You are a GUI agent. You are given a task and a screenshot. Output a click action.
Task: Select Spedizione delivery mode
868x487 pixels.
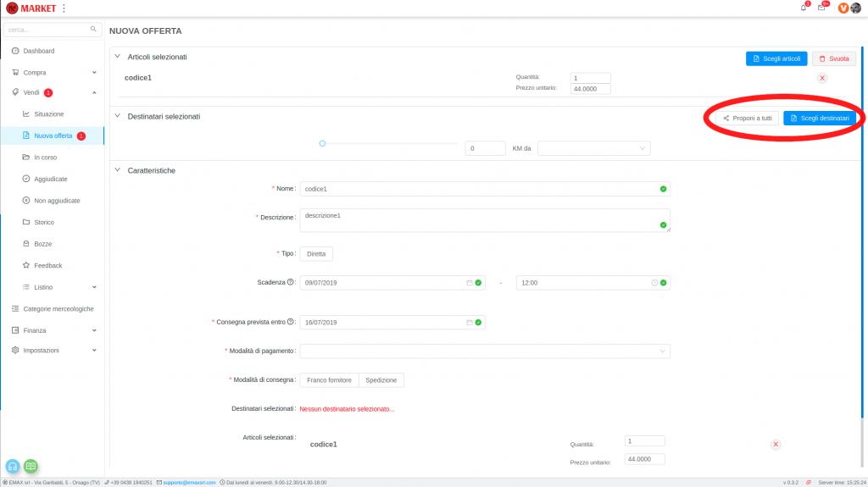[x=381, y=380]
